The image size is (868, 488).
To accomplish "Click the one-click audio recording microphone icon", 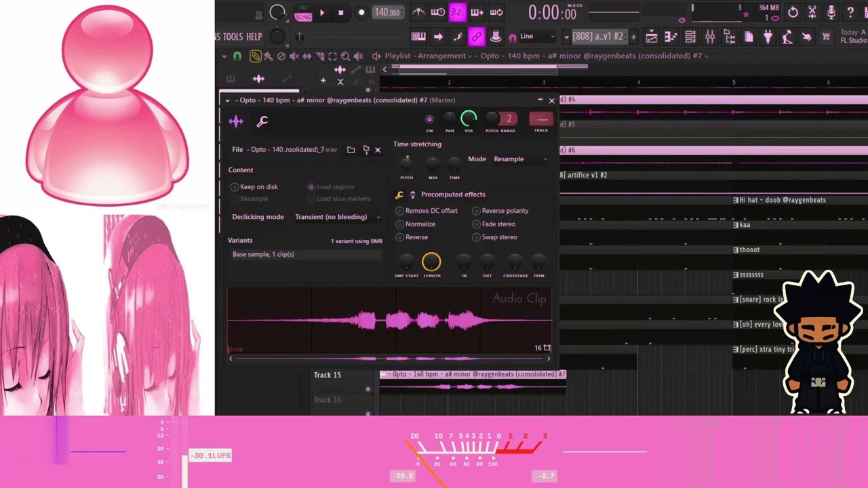I will (x=831, y=12).
